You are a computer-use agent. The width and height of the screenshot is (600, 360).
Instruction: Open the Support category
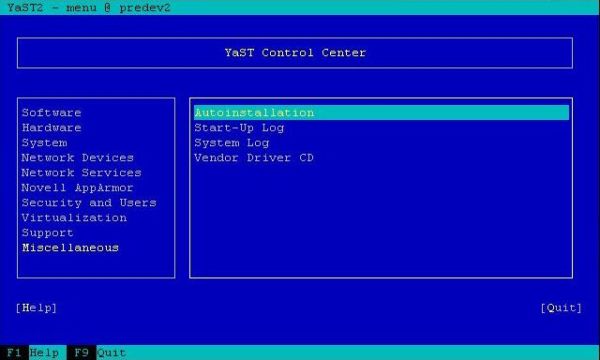pos(47,233)
